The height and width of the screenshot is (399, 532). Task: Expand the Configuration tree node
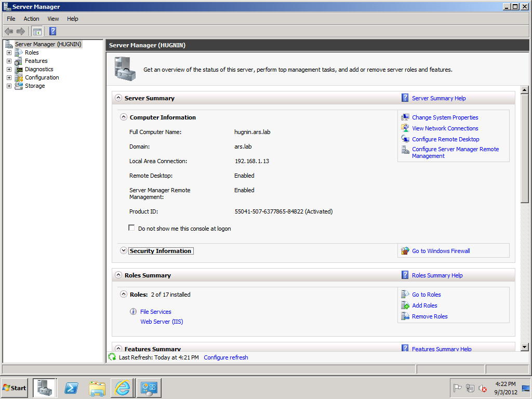(9, 78)
